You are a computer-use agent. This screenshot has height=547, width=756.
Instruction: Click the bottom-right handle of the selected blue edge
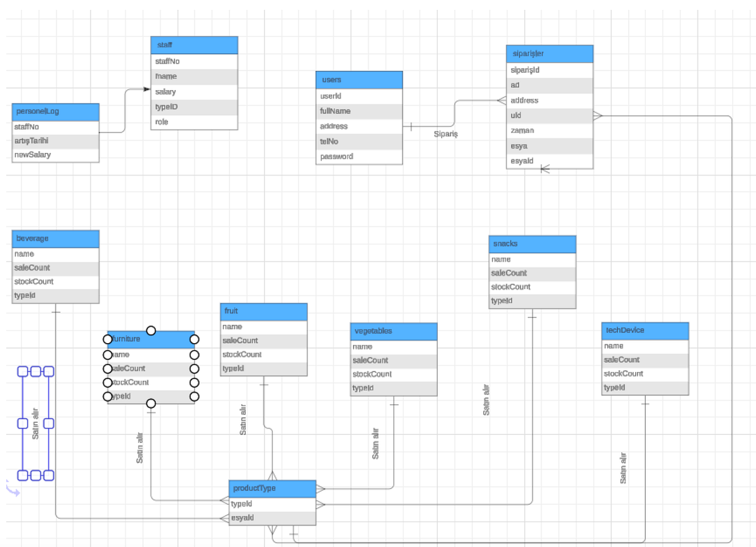[x=48, y=474]
